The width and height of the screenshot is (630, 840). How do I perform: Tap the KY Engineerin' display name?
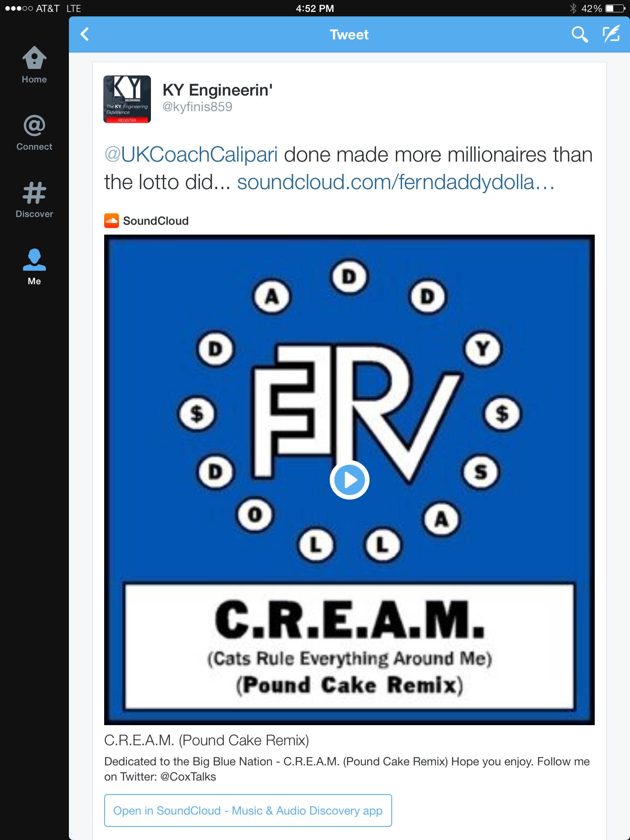[217, 90]
